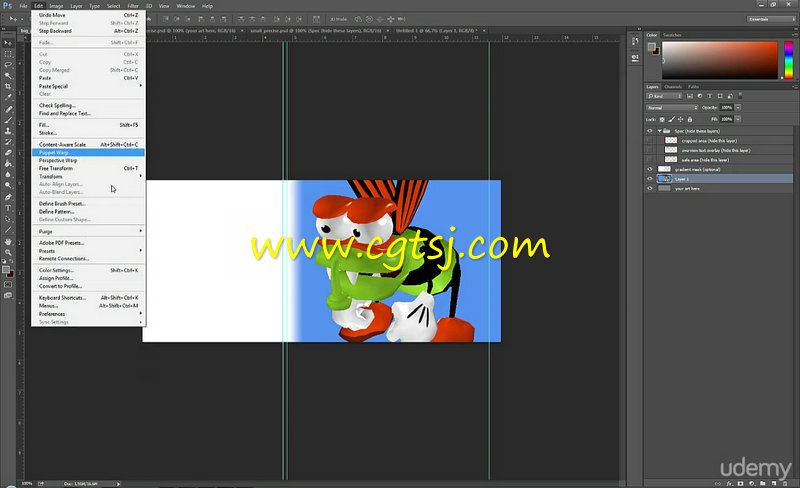Open the blend mode Normal dropdown
Screen dimensions: 800x488
pyautogui.click(x=672, y=108)
